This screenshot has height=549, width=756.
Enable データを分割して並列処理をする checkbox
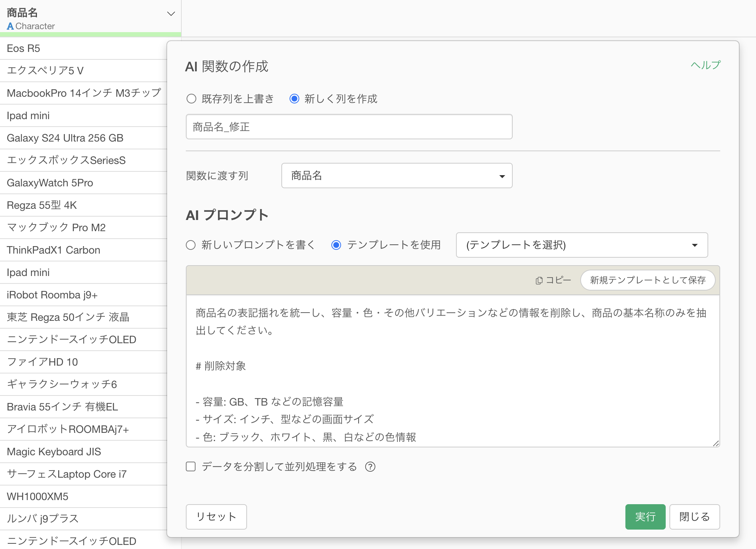pos(191,467)
